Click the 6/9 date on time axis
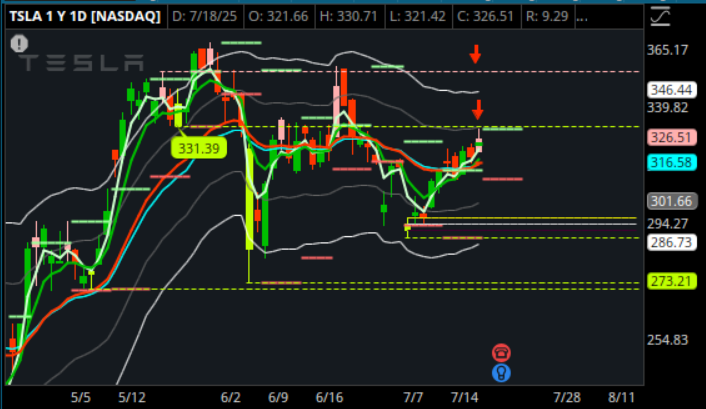This screenshot has height=409, width=706. 278,398
